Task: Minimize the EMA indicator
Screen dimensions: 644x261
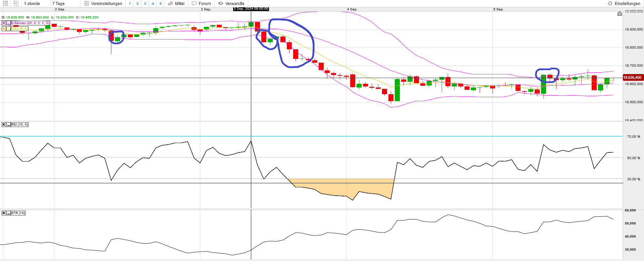Action: 8,29
